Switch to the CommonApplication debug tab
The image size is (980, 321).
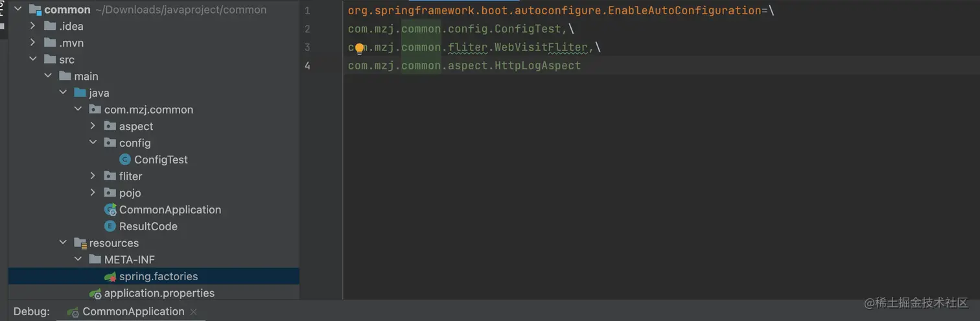coord(134,312)
